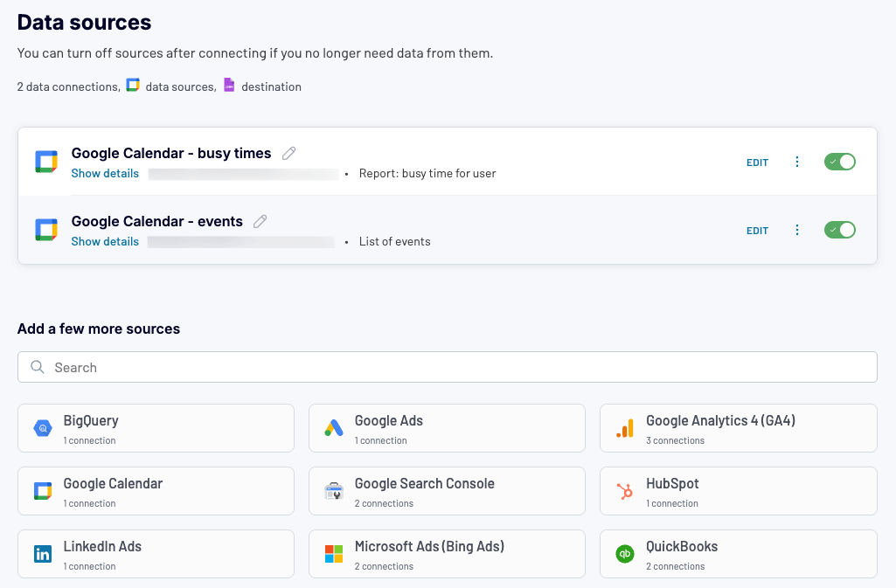
Task: Click the QuickBooks logo icon
Action: (x=625, y=554)
